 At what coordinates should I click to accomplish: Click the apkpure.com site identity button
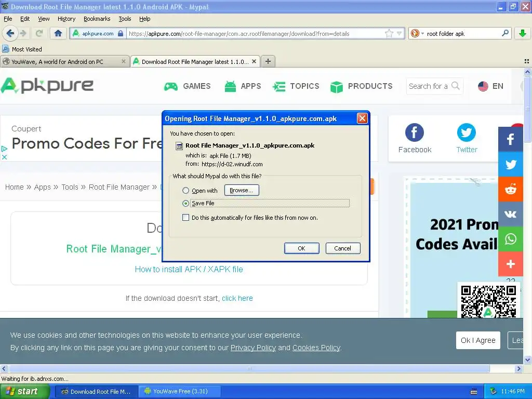pyautogui.click(x=98, y=33)
